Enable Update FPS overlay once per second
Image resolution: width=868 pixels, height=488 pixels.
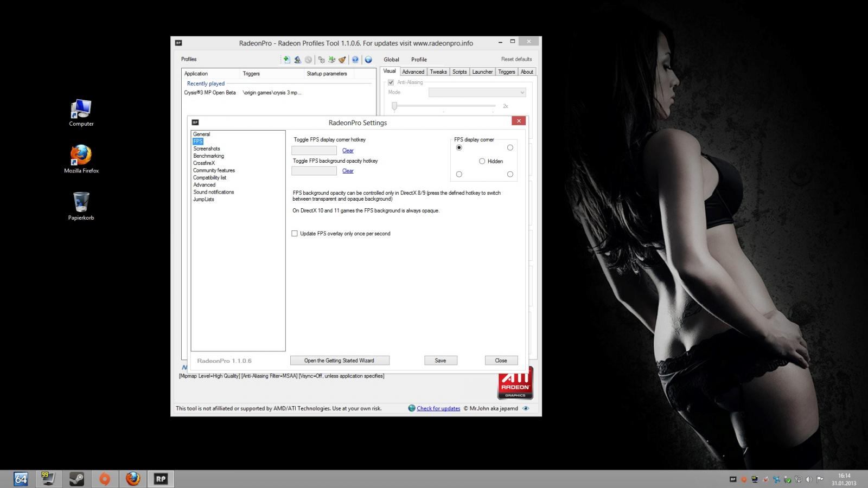pyautogui.click(x=295, y=234)
